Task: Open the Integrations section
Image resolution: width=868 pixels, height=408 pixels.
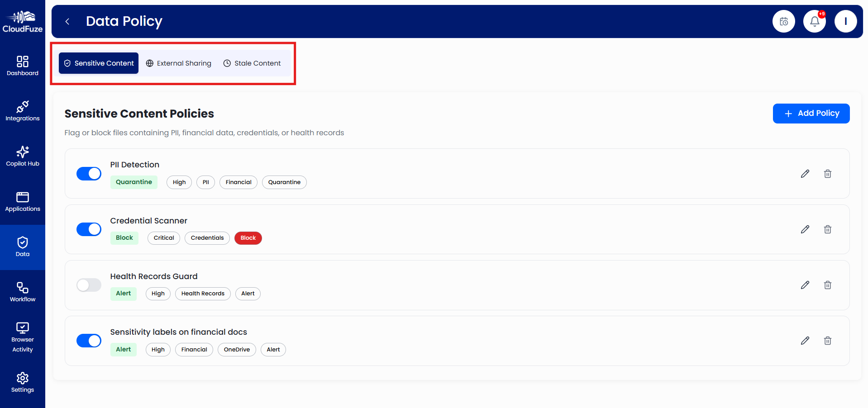Action: click(x=22, y=110)
